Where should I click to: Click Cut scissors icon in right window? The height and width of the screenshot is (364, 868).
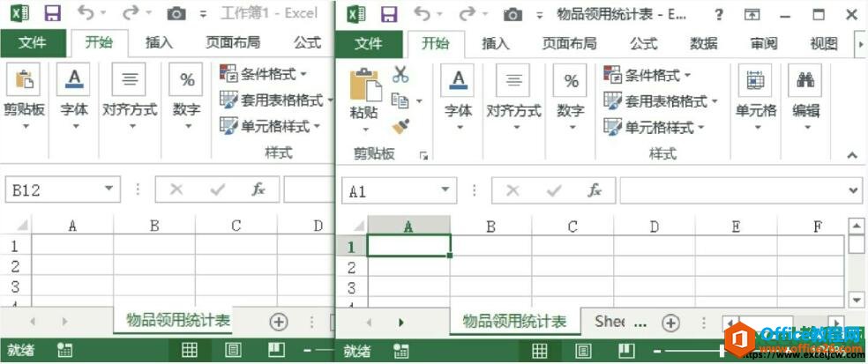pos(400,74)
